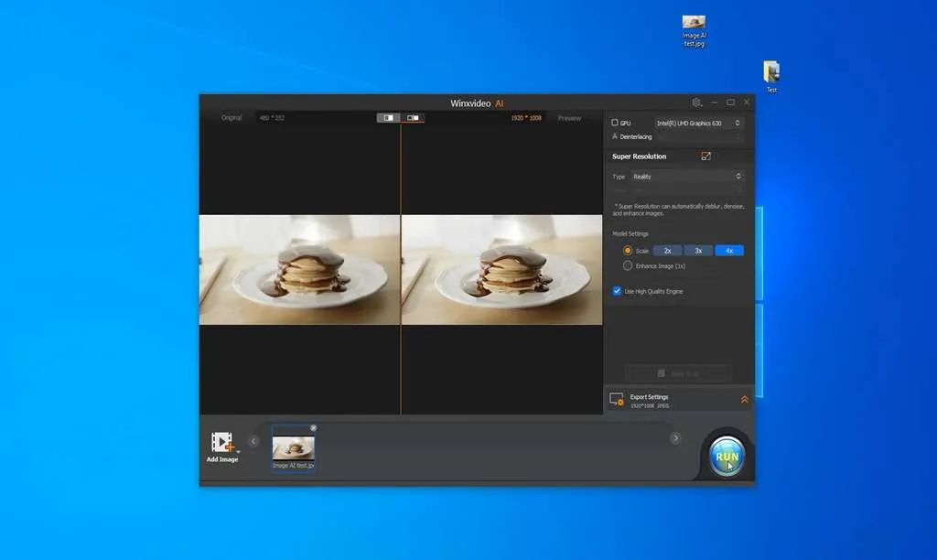Click the Add Image icon
This screenshot has width=937, height=560.
point(222,444)
